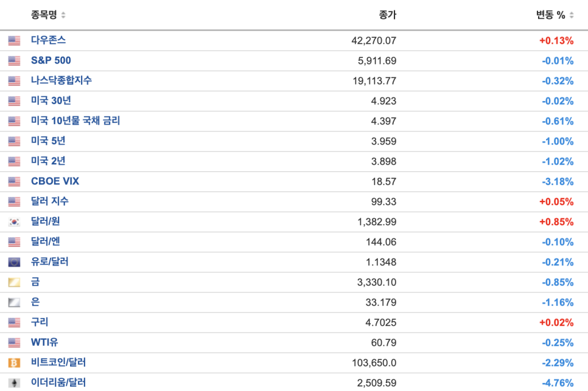This screenshot has width=588, height=391.
Task: Open the 다우존스 index link
Action: 48,40
